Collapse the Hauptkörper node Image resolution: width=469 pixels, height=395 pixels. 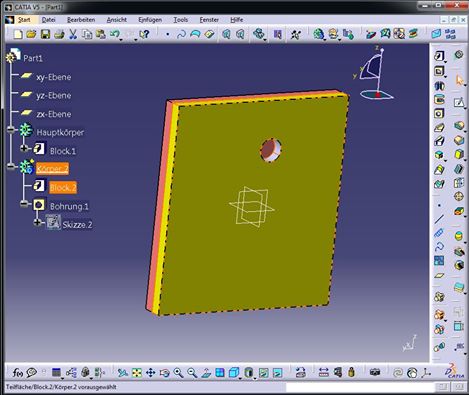[x=11, y=129]
